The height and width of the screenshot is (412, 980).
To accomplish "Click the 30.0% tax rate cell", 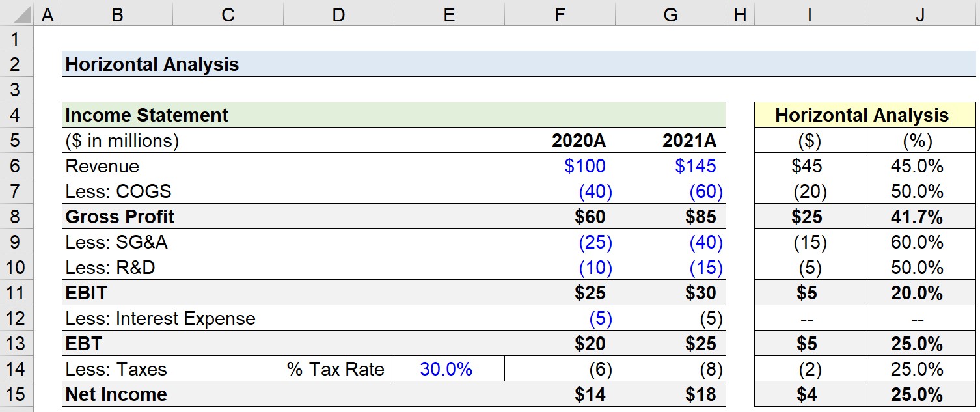I will click(x=449, y=369).
